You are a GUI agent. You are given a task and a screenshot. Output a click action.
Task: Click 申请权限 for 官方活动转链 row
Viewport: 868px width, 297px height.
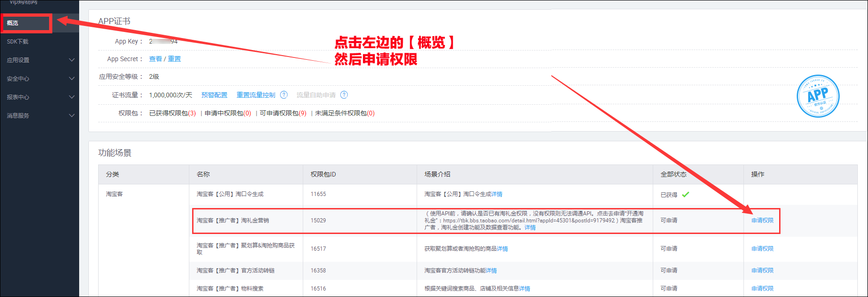coord(762,271)
